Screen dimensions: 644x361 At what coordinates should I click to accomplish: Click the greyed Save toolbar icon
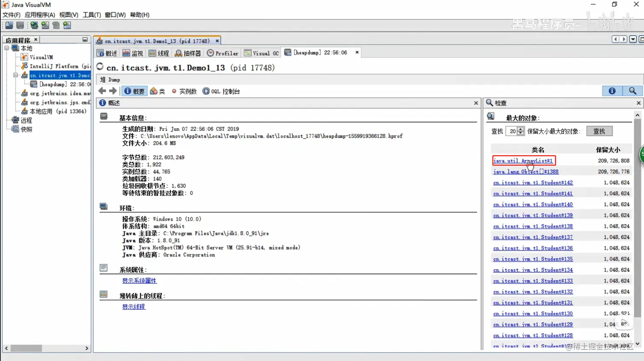tap(20, 26)
